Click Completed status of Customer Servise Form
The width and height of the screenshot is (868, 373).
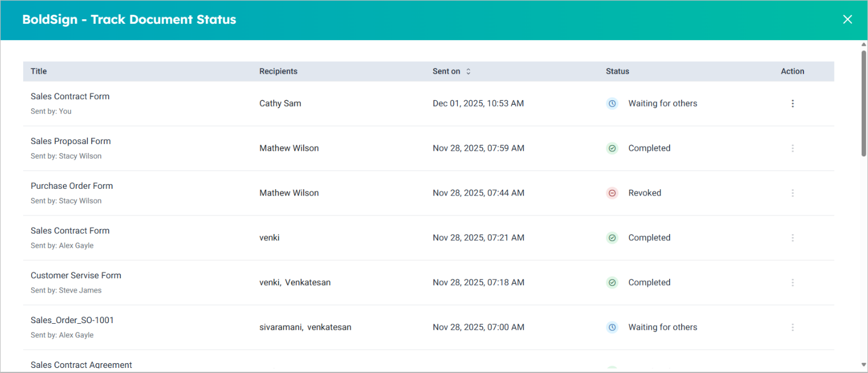point(649,282)
